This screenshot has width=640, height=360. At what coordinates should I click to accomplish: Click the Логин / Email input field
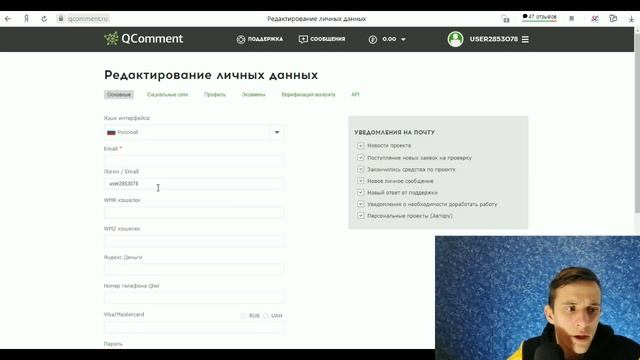194,184
